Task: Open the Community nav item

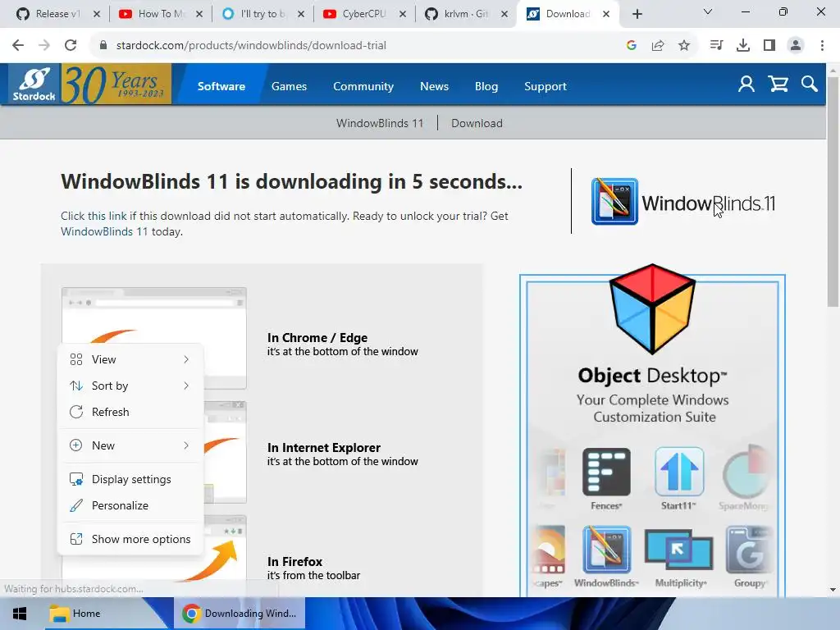Action: point(363,86)
